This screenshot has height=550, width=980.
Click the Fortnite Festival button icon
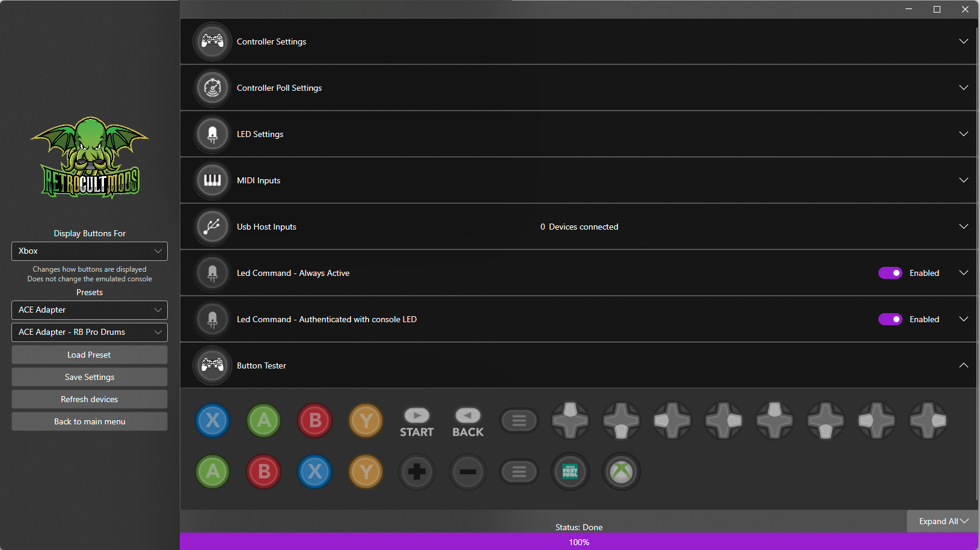tap(570, 472)
